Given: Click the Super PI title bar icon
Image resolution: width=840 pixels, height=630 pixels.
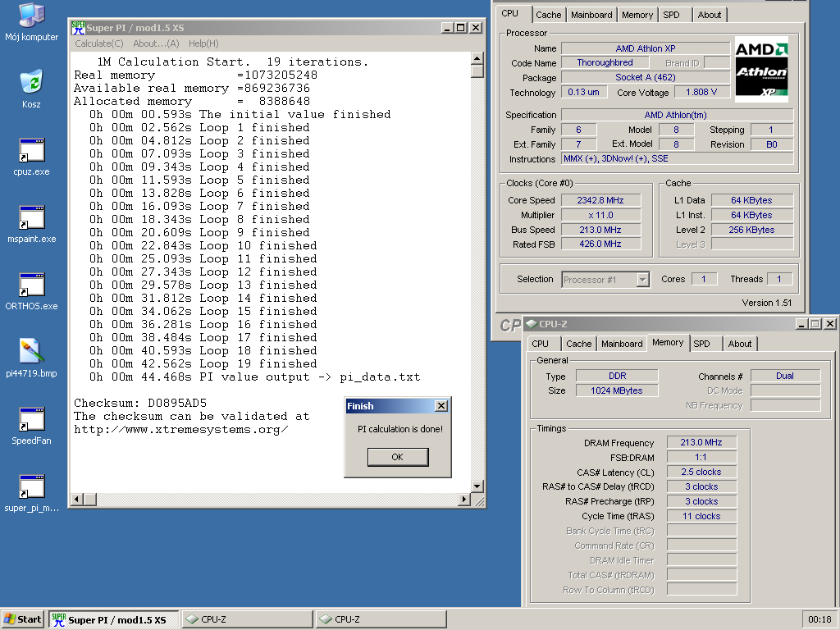Looking at the screenshot, I should coord(78,28).
